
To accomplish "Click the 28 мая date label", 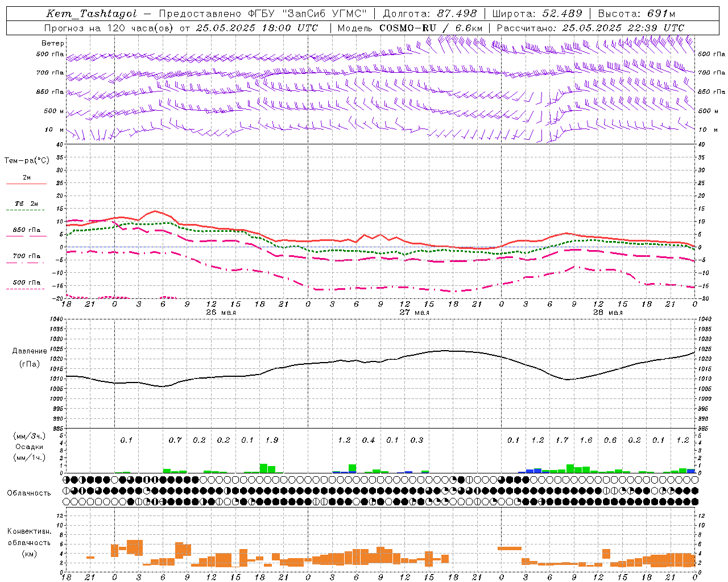I will click(x=607, y=313).
